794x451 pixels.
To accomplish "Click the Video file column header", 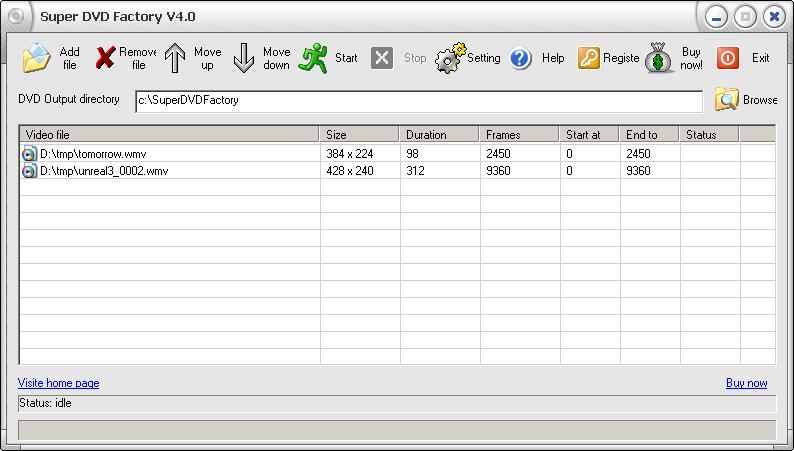I will [170, 135].
